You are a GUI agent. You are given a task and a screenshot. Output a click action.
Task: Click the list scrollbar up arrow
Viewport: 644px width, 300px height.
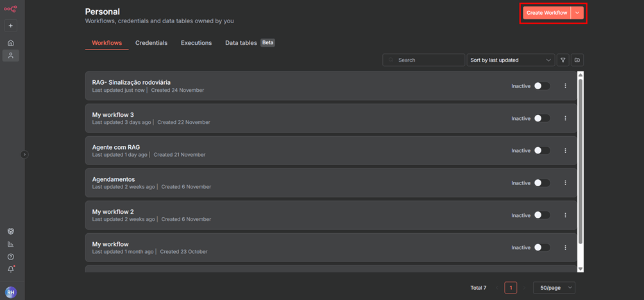pyautogui.click(x=580, y=75)
